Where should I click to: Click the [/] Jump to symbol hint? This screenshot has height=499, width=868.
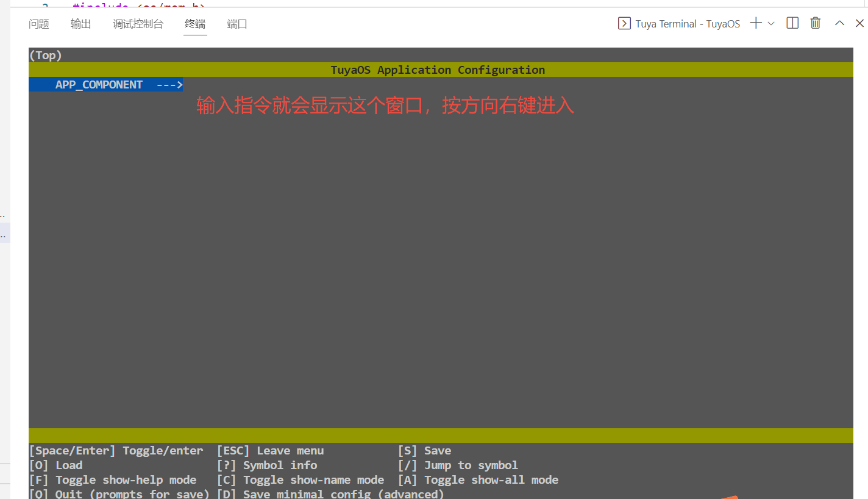[x=458, y=465]
